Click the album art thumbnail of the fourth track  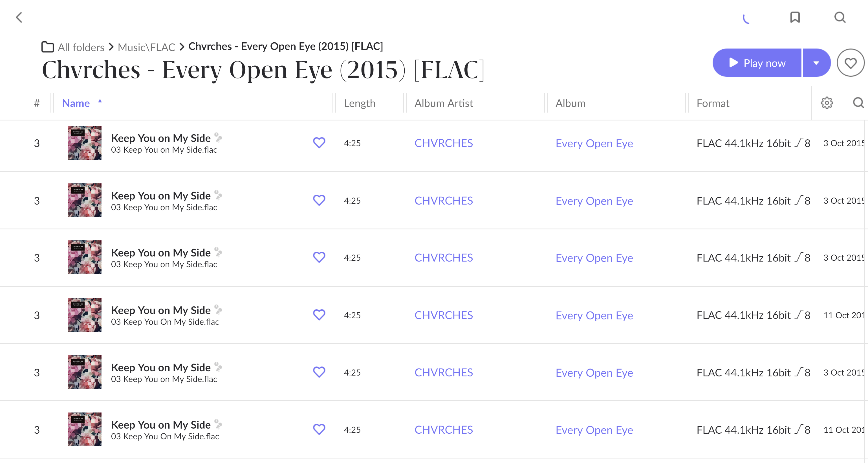click(x=84, y=315)
